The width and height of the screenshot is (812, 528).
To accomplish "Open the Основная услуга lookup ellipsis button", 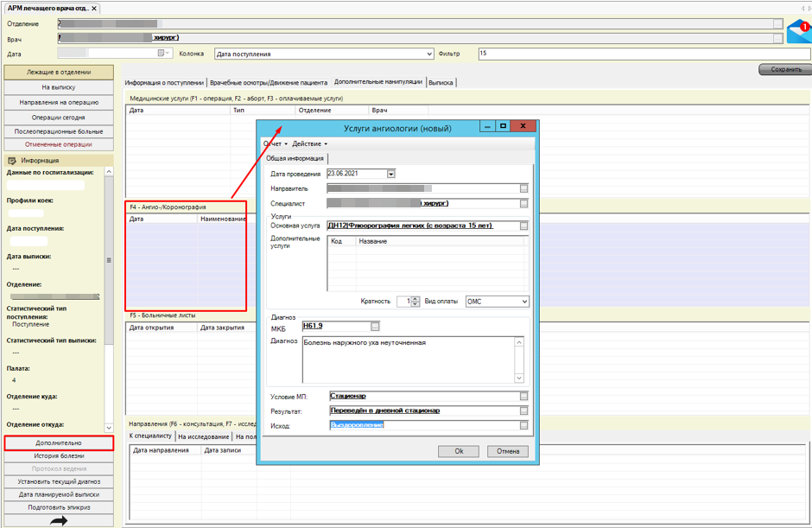I will (524, 226).
